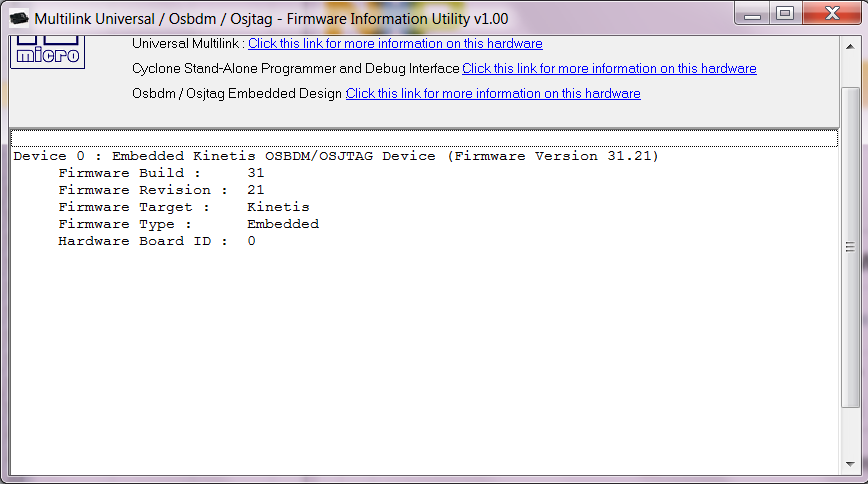The width and height of the screenshot is (868, 485).
Task: Open the Cyclone Stand-Alone Programmer information link
Action: coord(609,69)
